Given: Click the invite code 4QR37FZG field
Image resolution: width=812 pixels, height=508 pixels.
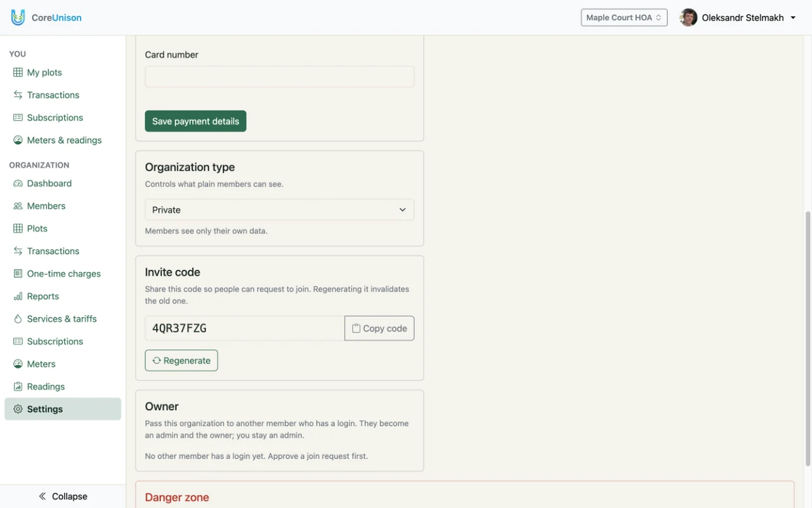Looking at the screenshot, I should click(244, 328).
